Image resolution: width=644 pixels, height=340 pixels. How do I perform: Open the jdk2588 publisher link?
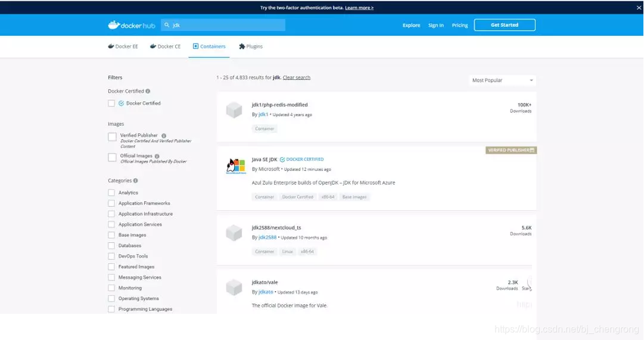[x=267, y=238]
